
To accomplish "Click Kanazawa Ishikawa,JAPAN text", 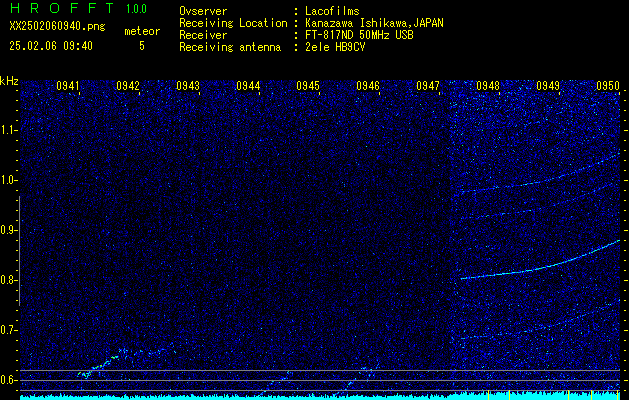I will point(374,23).
